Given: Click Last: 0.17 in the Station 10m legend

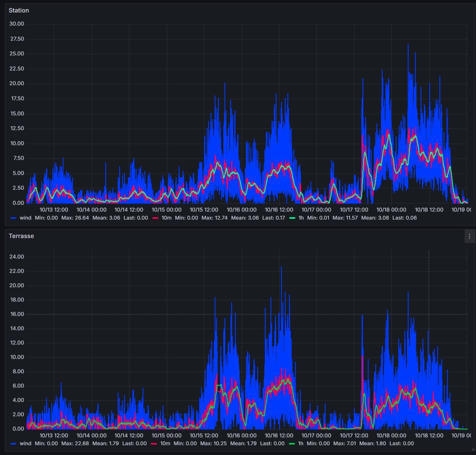Looking at the screenshot, I should [x=273, y=218].
